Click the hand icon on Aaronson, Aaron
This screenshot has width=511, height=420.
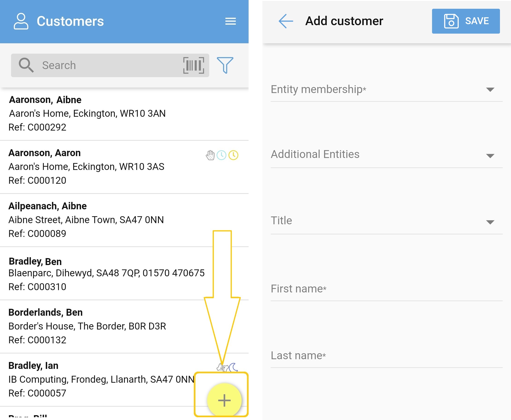[x=210, y=155]
